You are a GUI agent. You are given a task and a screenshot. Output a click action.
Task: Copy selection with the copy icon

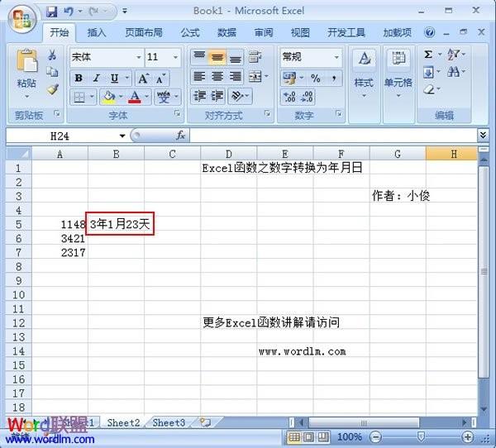[53, 72]
